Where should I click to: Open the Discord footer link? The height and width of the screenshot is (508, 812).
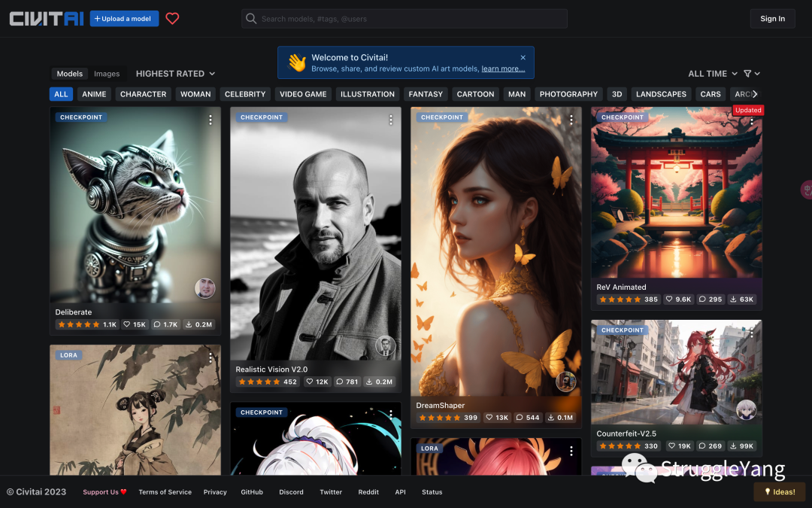pos(291,492)
